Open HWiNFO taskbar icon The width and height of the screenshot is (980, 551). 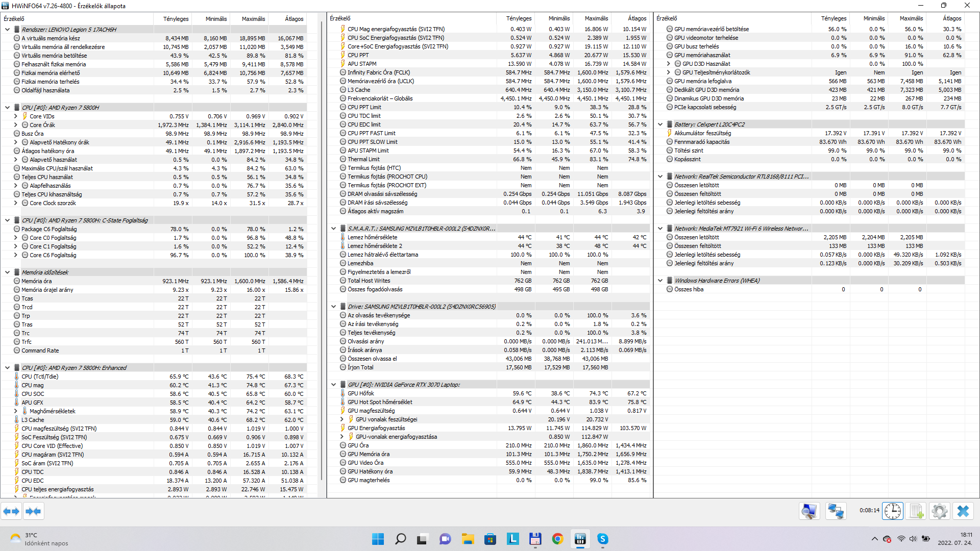(x=580, y=539)
